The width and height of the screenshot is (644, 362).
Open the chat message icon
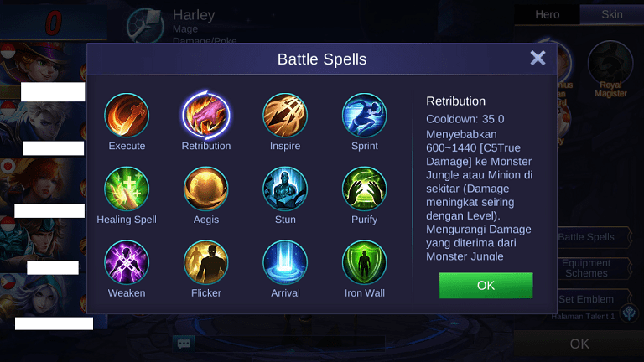click(x=184, y=343)
